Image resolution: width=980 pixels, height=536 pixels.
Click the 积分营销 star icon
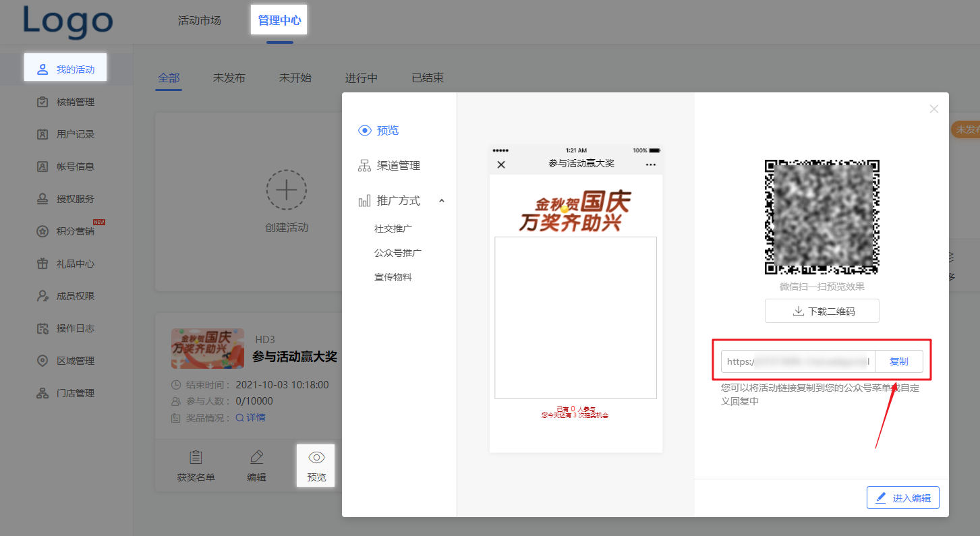pyautogui.click(x=42, y=231)
